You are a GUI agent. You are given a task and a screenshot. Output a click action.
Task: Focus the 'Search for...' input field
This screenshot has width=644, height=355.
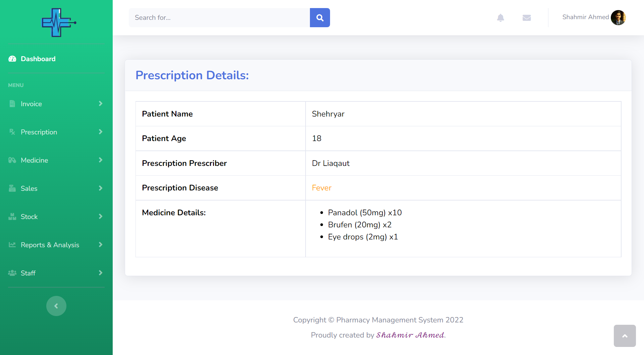(219, 18)
